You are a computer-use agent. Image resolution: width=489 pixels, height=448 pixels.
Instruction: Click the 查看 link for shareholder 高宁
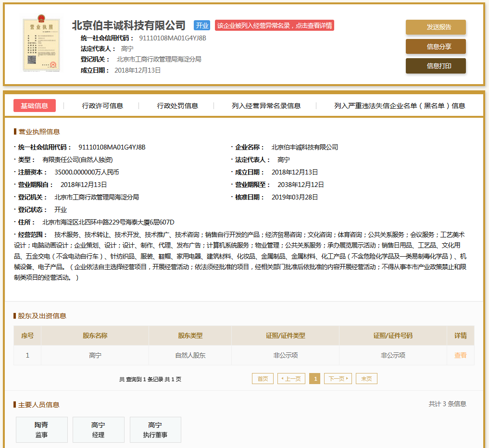click(x=460, y=355)
